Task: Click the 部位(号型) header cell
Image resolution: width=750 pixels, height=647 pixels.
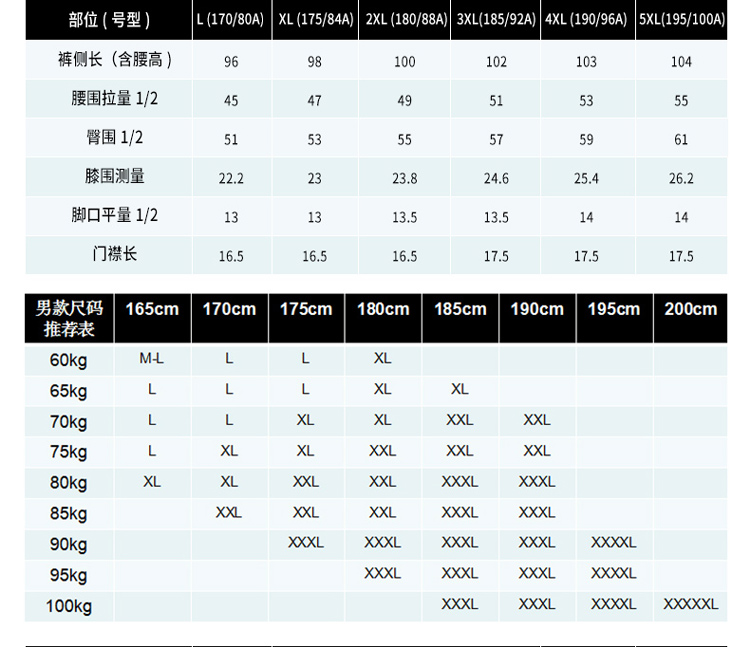Action: pos(108,20)
